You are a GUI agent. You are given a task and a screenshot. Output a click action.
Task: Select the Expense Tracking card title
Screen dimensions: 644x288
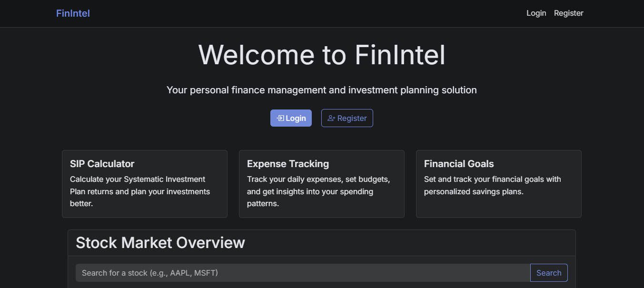(x=287, y=164)
